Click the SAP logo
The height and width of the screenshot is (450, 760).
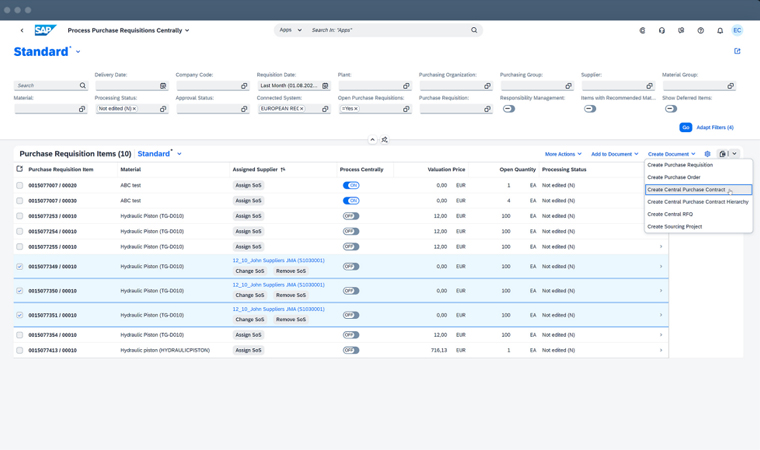(45, 30)
